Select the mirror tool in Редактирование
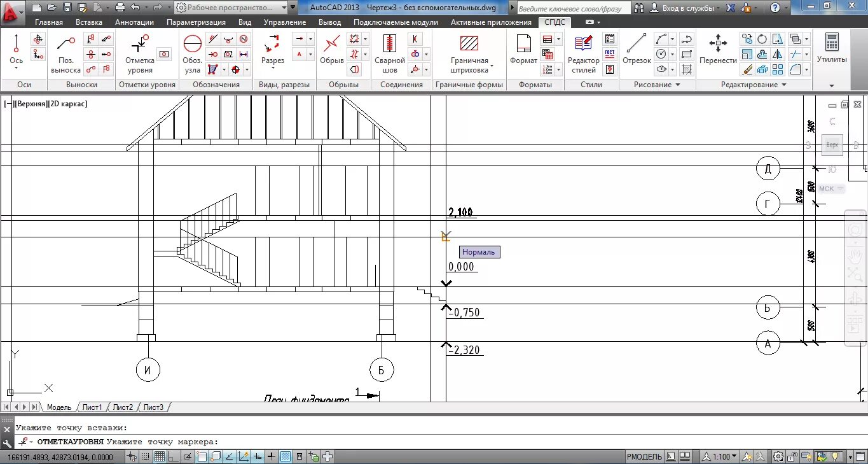This screenshot has width=868, height=464. pos(778,55)
